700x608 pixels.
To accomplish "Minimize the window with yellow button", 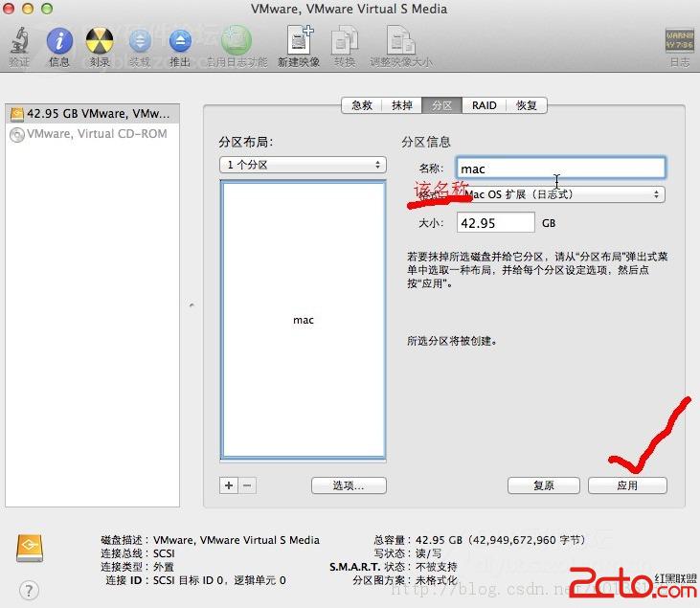I will 28,9.
